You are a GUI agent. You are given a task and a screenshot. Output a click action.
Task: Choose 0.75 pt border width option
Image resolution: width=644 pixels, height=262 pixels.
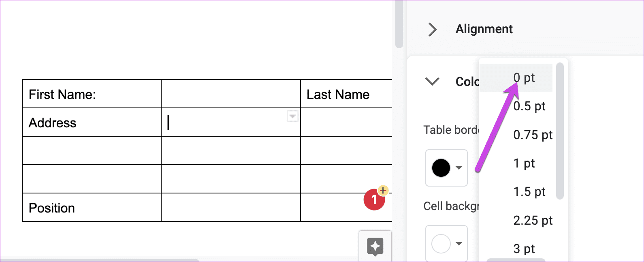coord(516,135)
